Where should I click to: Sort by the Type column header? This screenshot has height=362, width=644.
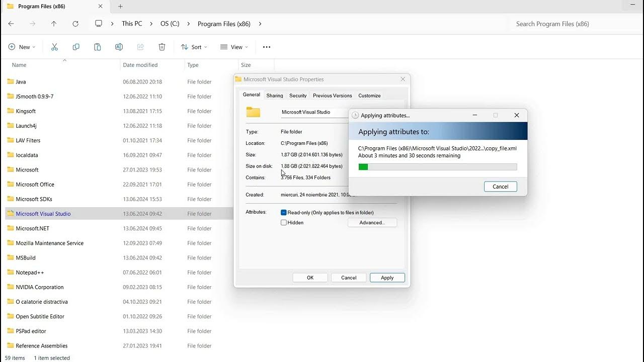211,65
